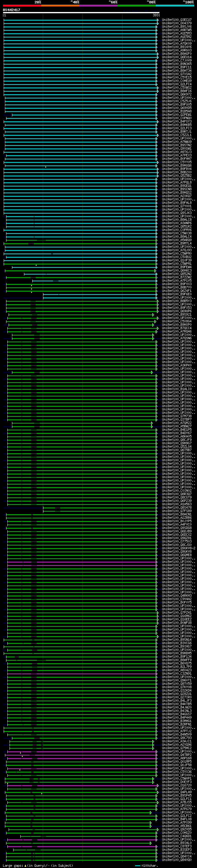Open the UniRef100_A1A563 hit

coord(176,504)
